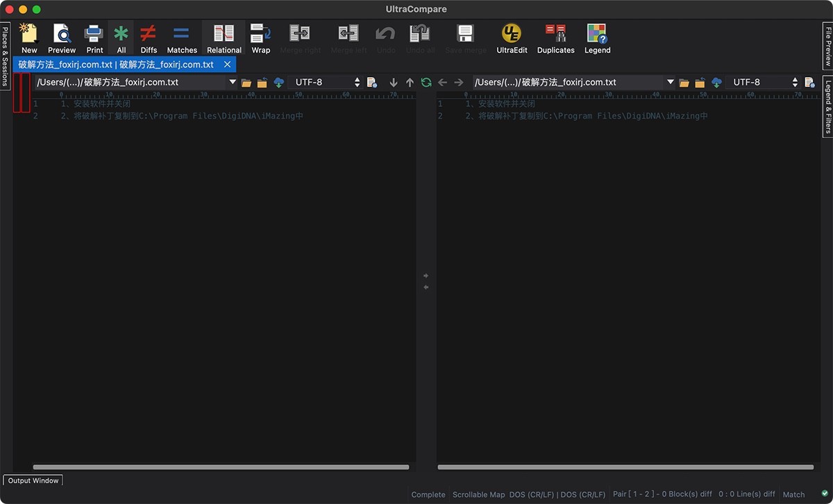
Task: Open the file in UltraEdit
Action: coord(511,38)
